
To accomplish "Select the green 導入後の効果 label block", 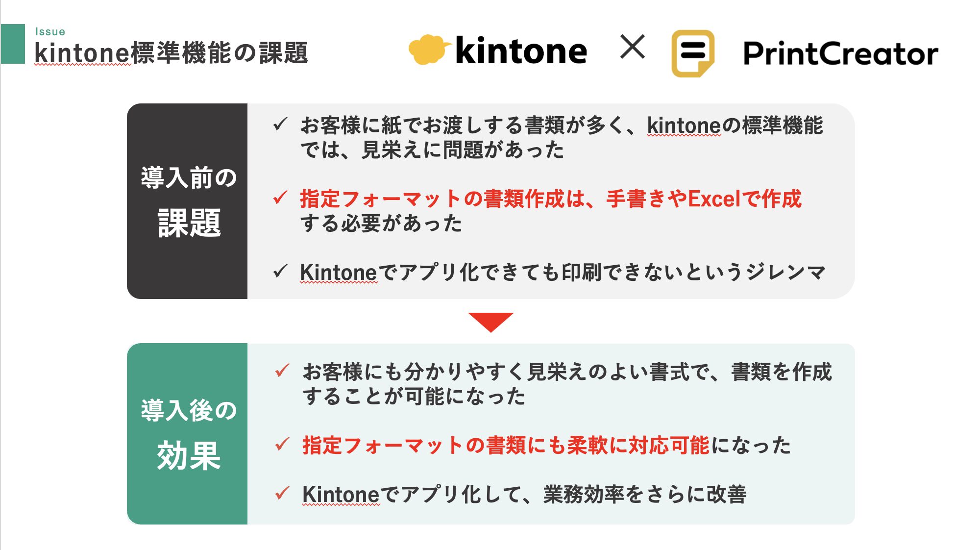I will point(187,434).
